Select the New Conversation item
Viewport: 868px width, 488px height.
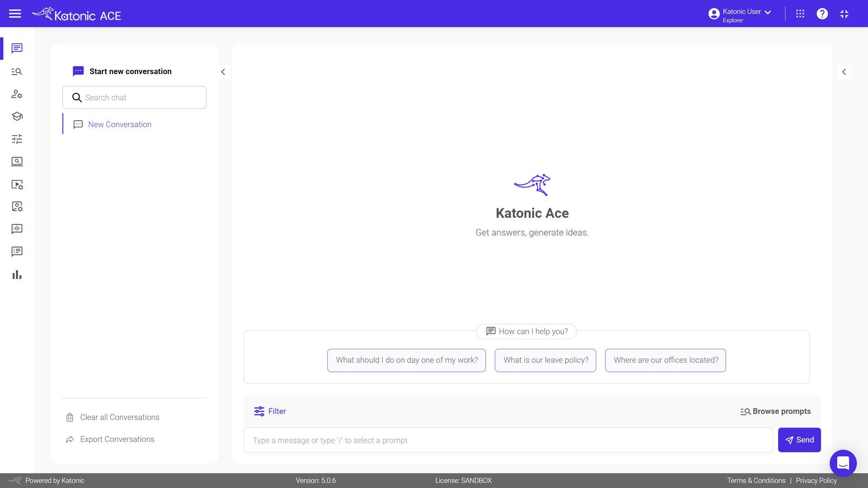(x=119, y=124)
